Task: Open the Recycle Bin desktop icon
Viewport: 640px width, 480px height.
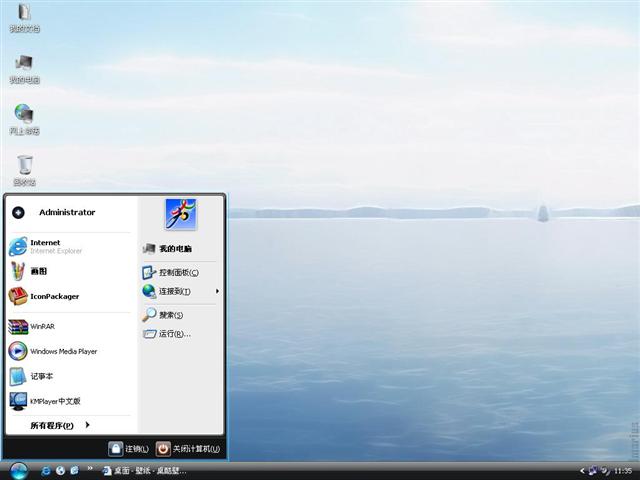Action: pos(25,166)
